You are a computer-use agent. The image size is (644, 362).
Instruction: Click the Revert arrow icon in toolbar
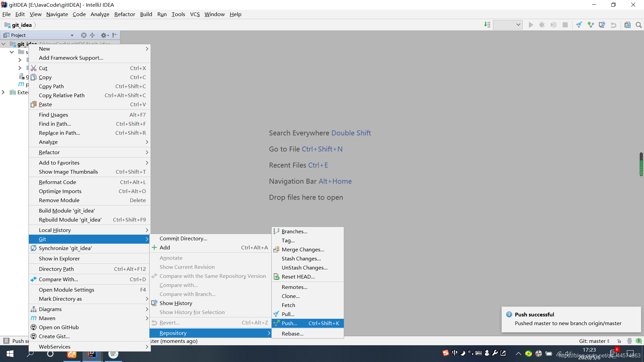[x=613, y=25]
